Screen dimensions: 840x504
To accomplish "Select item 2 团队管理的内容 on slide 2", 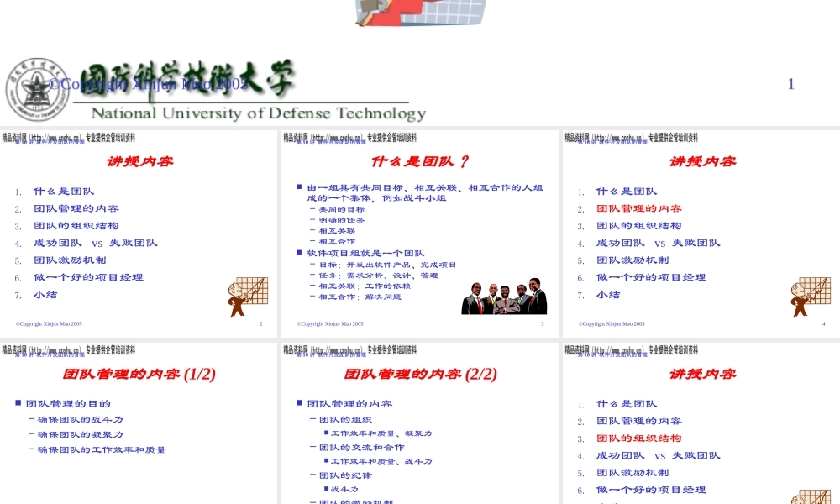I will click(76, 208).
